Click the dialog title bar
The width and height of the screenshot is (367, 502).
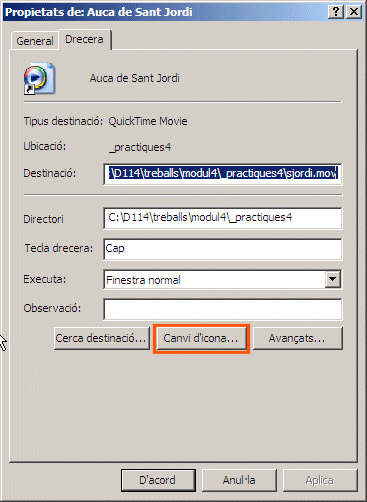(x=165, y=12)
